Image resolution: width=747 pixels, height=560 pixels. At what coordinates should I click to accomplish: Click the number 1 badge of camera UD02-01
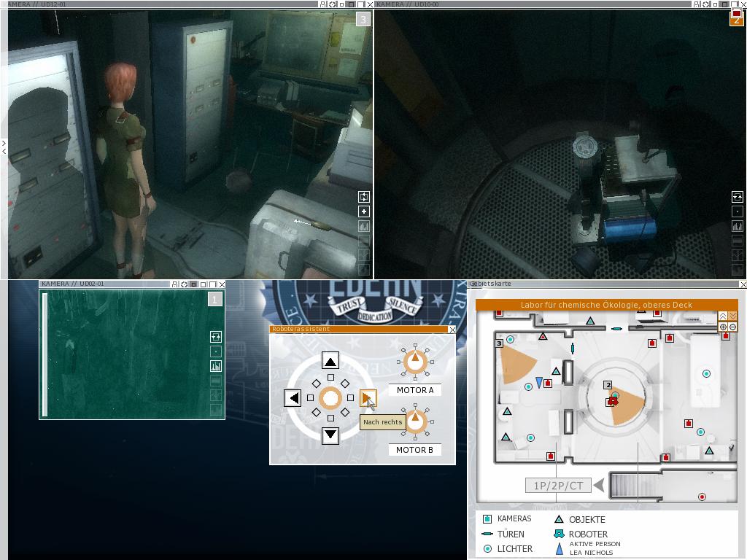click(215, 299)
